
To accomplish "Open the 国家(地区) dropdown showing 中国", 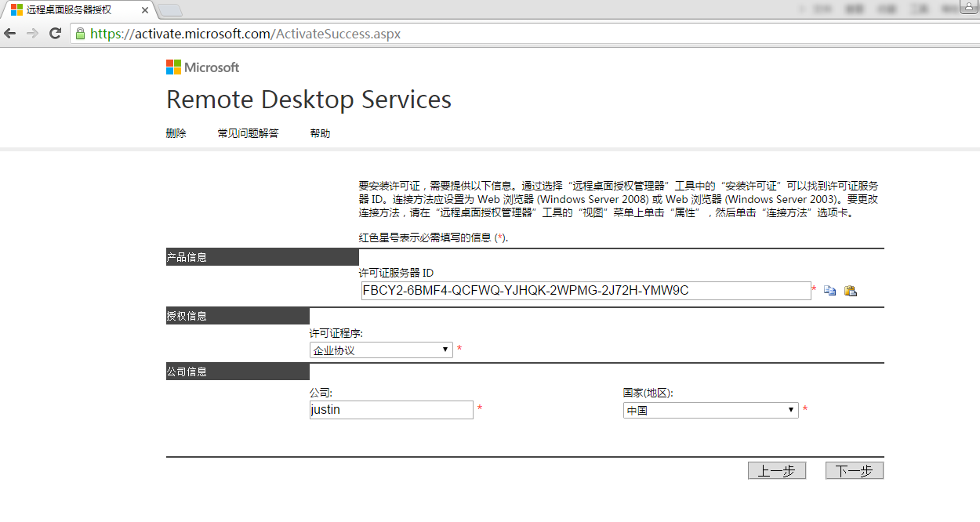I will click(x=711, y=410).
